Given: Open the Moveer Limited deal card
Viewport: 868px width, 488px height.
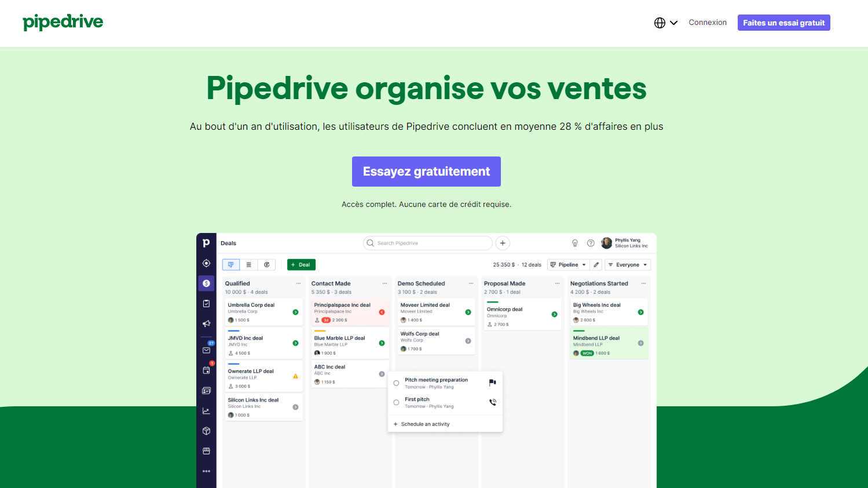Looking at the screenshot, I should (436, 312).
